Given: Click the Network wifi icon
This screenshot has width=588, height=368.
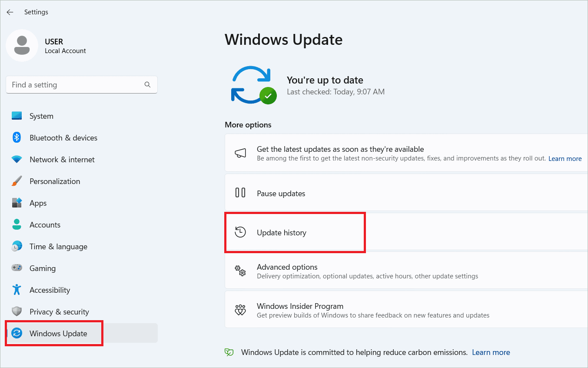Looking at the screenshot, I should (17, 160).
